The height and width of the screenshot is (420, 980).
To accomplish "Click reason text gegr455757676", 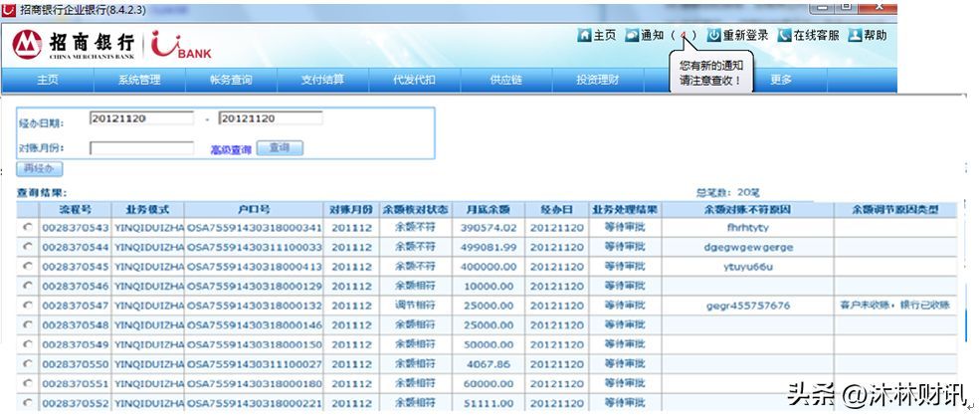I will [x=748, y=305].
